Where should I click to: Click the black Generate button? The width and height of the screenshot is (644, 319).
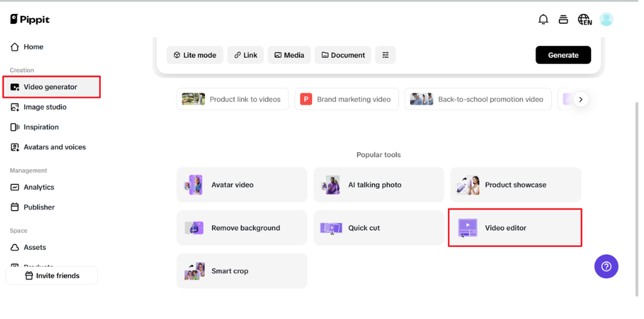coord(563,55)
